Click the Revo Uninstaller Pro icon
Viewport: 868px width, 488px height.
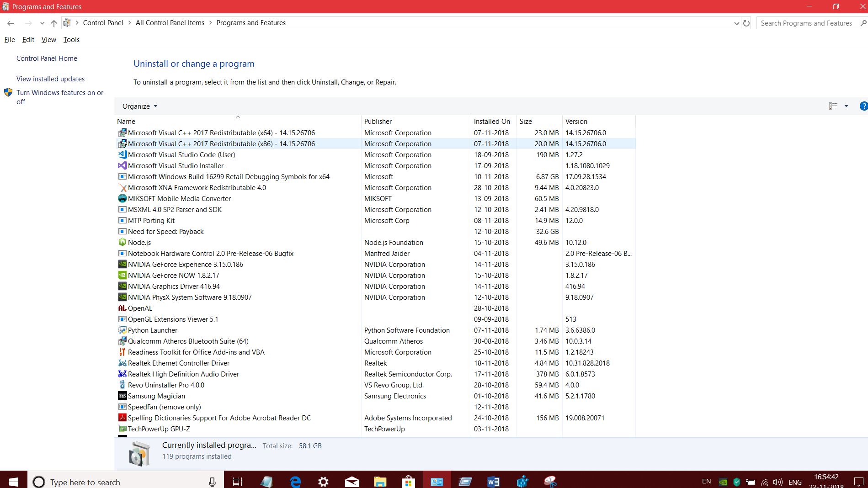pyautogui.click(x=122, y=385)
